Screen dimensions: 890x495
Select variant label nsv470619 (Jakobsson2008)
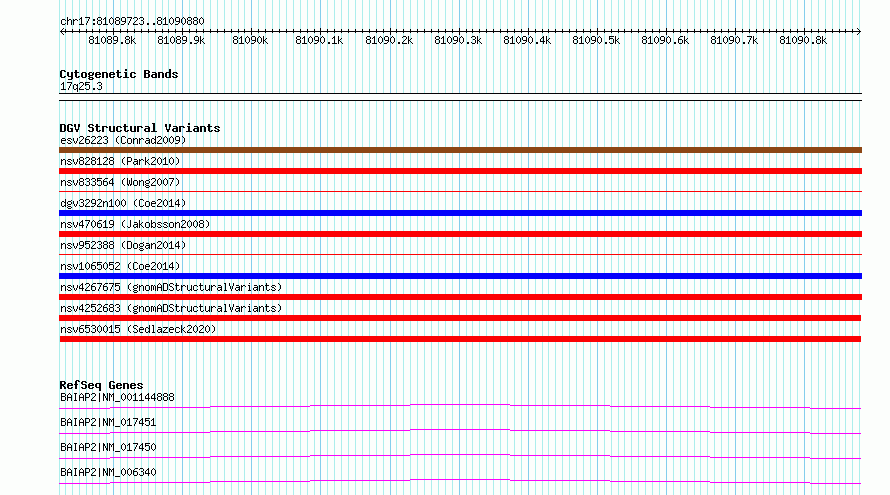point(135,224)
